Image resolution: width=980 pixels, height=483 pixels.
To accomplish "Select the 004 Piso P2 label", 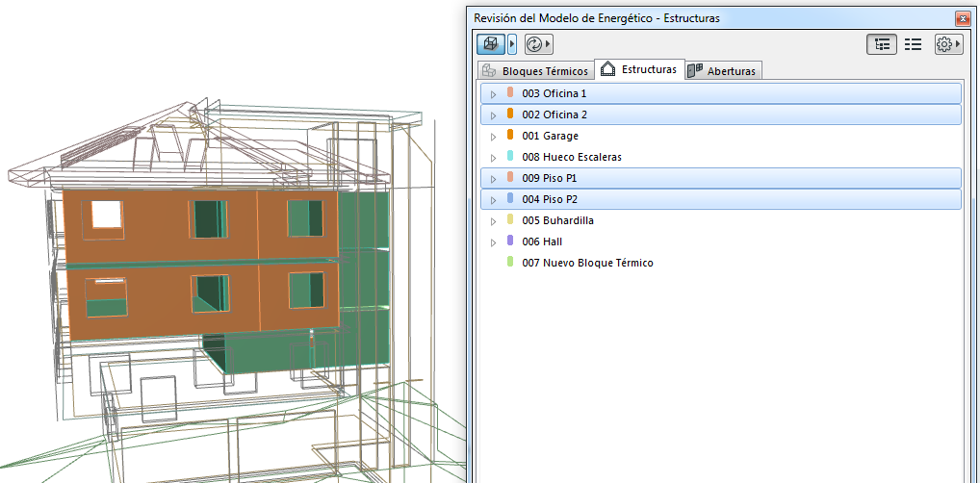I will (x=550, y=199).
